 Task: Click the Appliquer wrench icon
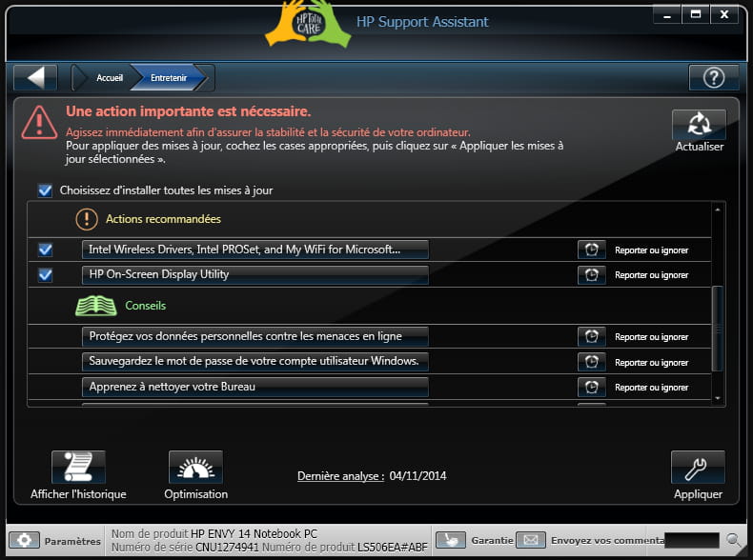click(698, 468)
